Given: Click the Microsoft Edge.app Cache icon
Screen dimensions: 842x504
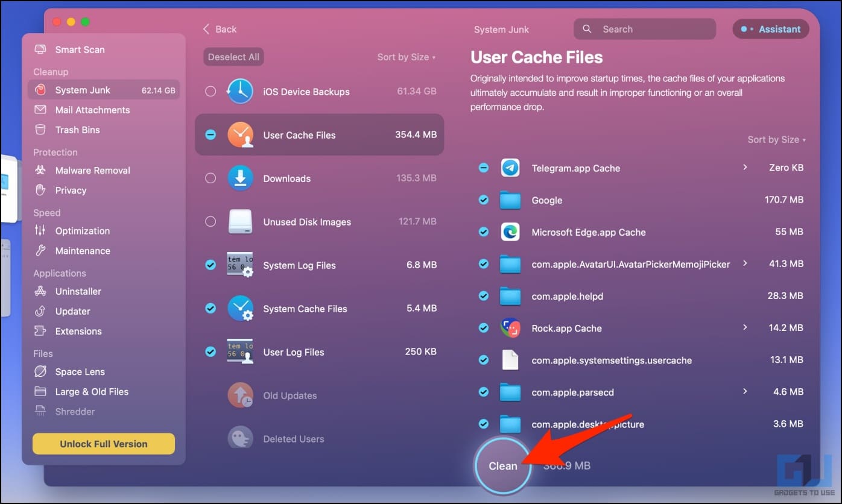Looking at the screenshot, I should point(510,232).
